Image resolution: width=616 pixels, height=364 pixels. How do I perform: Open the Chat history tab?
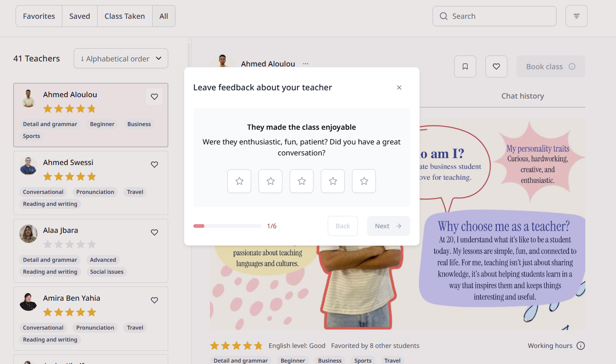[522, 96]
